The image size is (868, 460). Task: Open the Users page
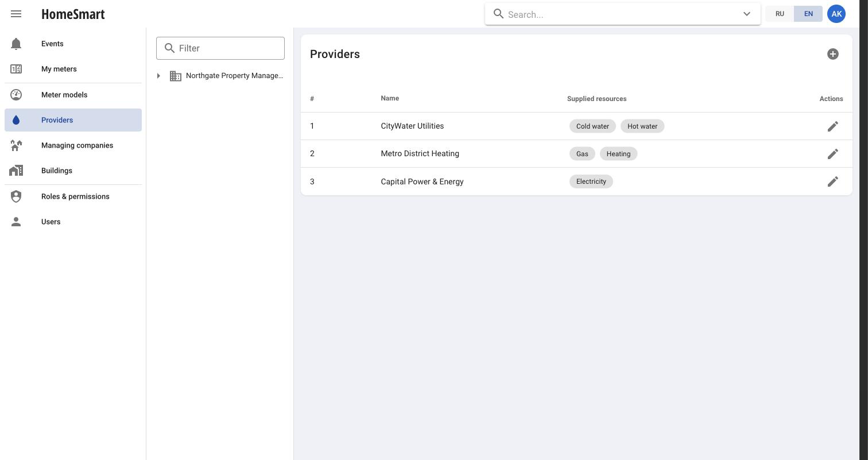coord(73,222)
